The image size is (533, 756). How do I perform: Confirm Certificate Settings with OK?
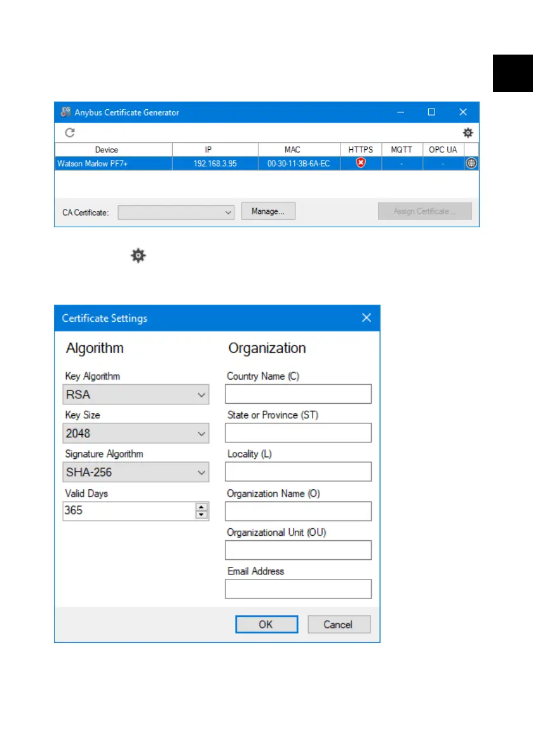(x=266, y=625)
